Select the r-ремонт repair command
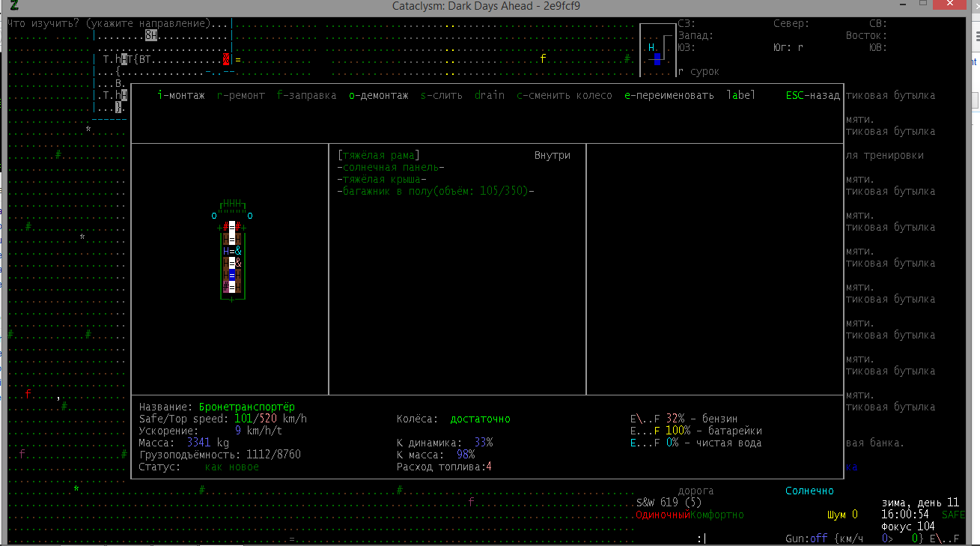The height and width of the screenshot is (546, 980). pyautogui.click(x=241, y=96)
